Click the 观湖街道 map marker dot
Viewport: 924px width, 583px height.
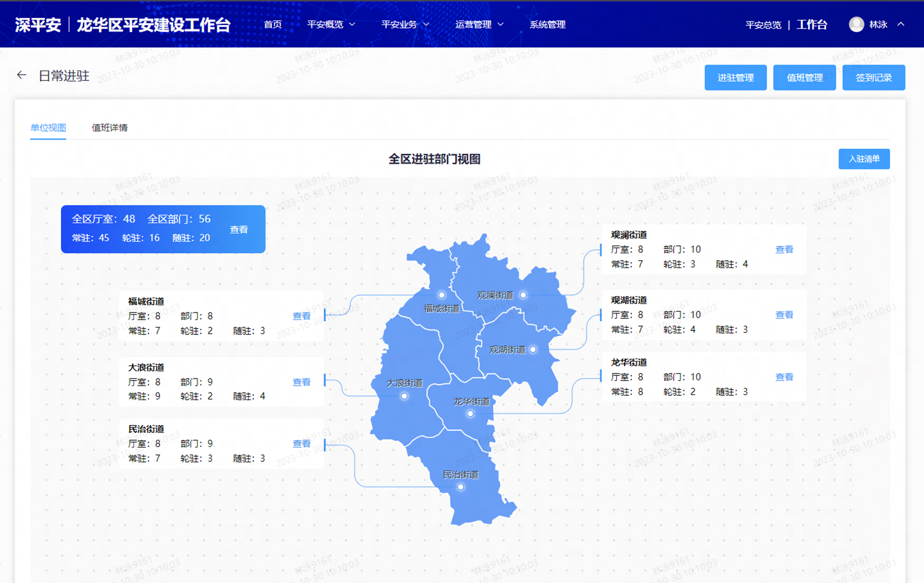click(x=533, y=349)
